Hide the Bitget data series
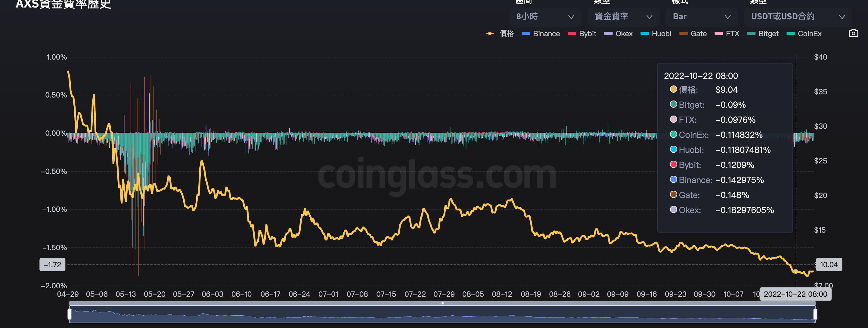The width and height of the screenshot is (868, 328). tap(763, 33)
